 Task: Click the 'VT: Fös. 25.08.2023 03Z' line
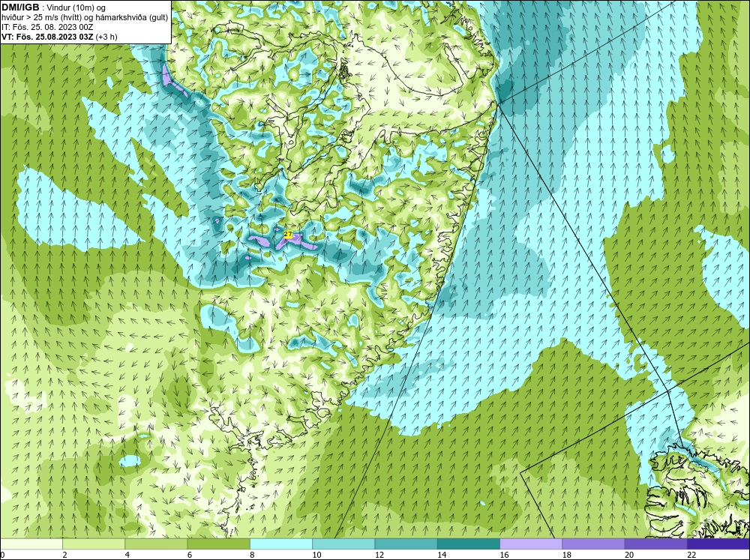(48, 36)
